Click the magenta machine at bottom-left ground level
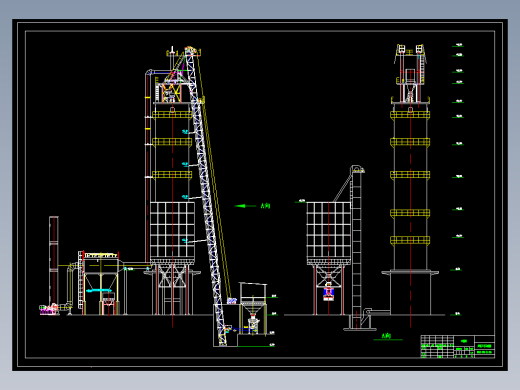 point(49,310)
